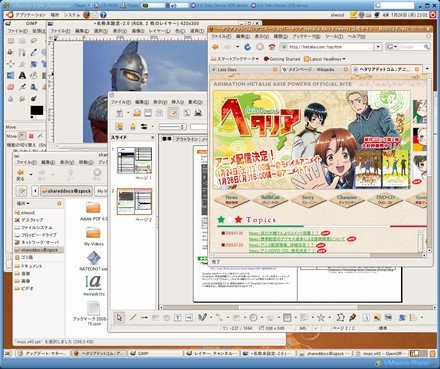
Task: Toggle Move tool's layer mode button
Action: (x=22, y=136)
